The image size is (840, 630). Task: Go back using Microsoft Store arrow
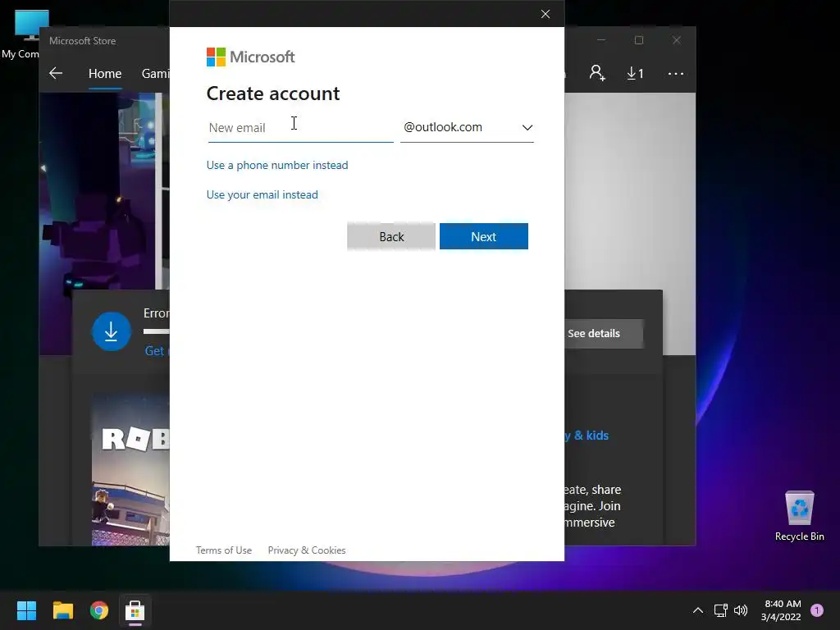(x=56, y=73)
